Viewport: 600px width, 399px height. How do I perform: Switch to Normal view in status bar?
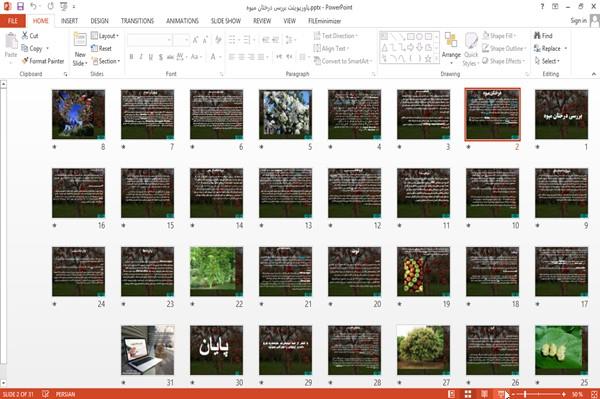pyautogui.click(x=452, y=394)
